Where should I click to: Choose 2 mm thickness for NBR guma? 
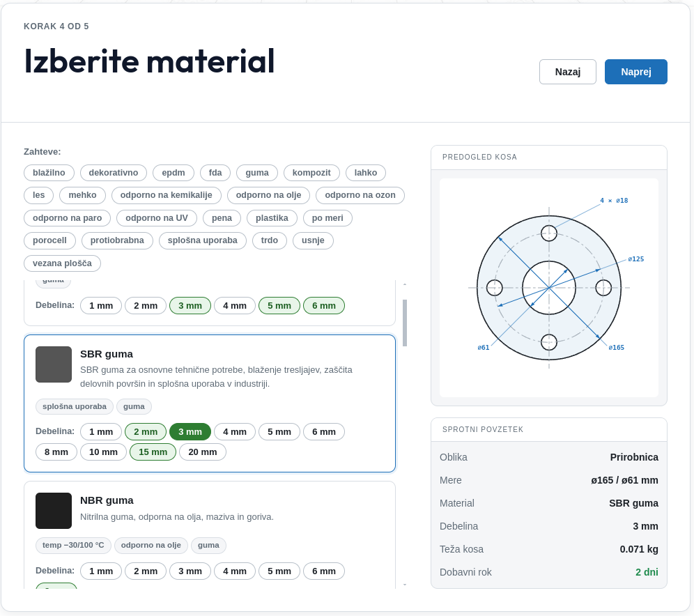[x=146, y=571]
